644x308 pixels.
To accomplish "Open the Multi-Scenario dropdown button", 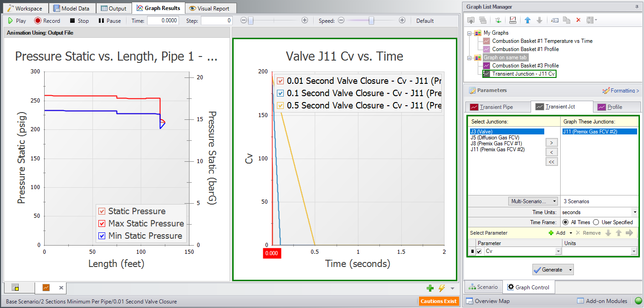I will click(x=533, y=201).
